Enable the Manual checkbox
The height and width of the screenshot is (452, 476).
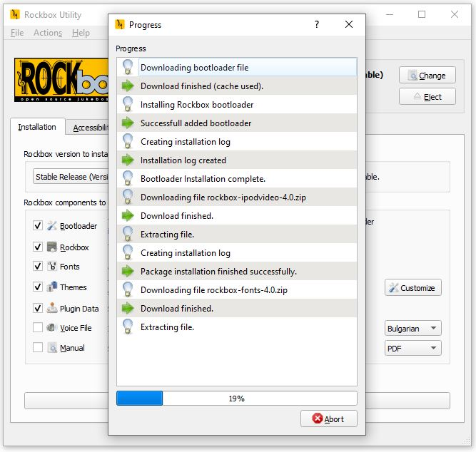(x=38, y=348)
